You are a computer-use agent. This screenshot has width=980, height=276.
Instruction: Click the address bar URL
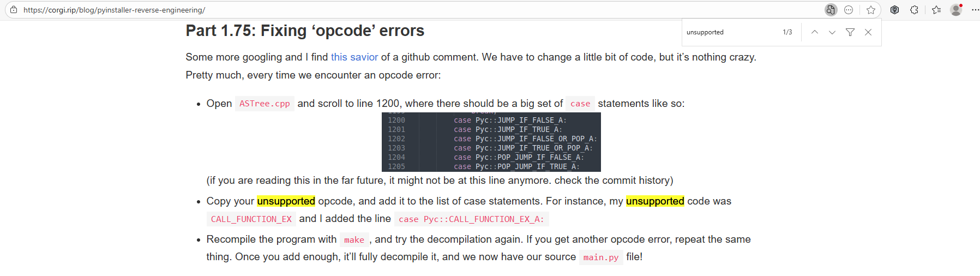click(115, 10)
